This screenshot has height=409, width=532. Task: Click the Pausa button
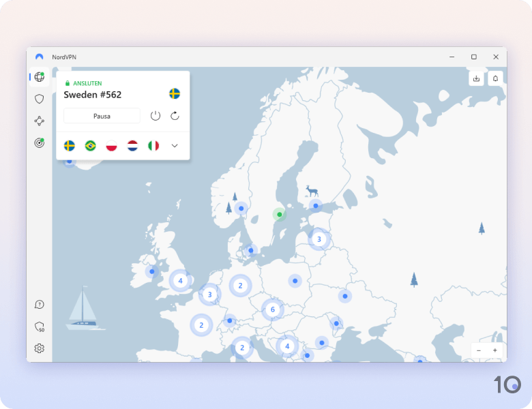(x=102, y=116)
